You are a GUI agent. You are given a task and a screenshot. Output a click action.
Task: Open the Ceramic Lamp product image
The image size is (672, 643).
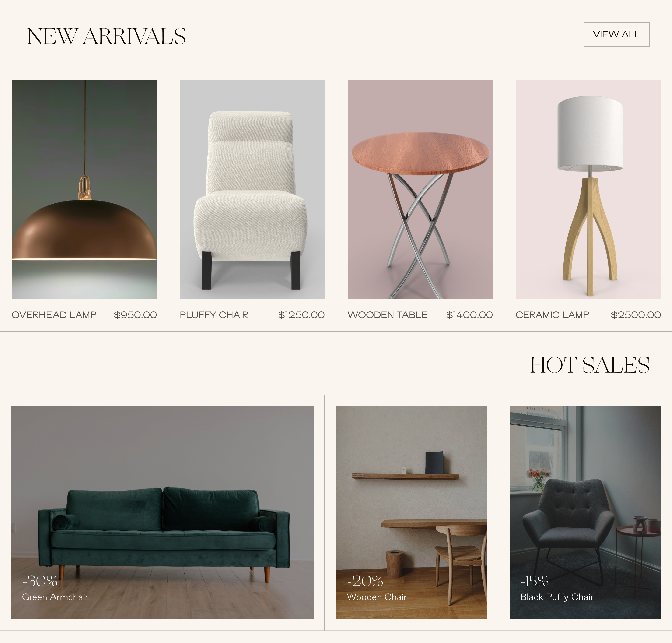(x=588, y=190)
